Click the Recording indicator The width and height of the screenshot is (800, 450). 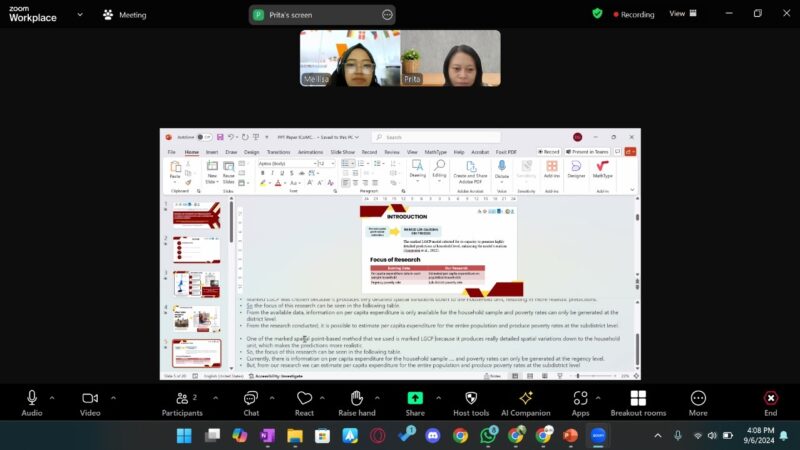click(x=632, y=14)
